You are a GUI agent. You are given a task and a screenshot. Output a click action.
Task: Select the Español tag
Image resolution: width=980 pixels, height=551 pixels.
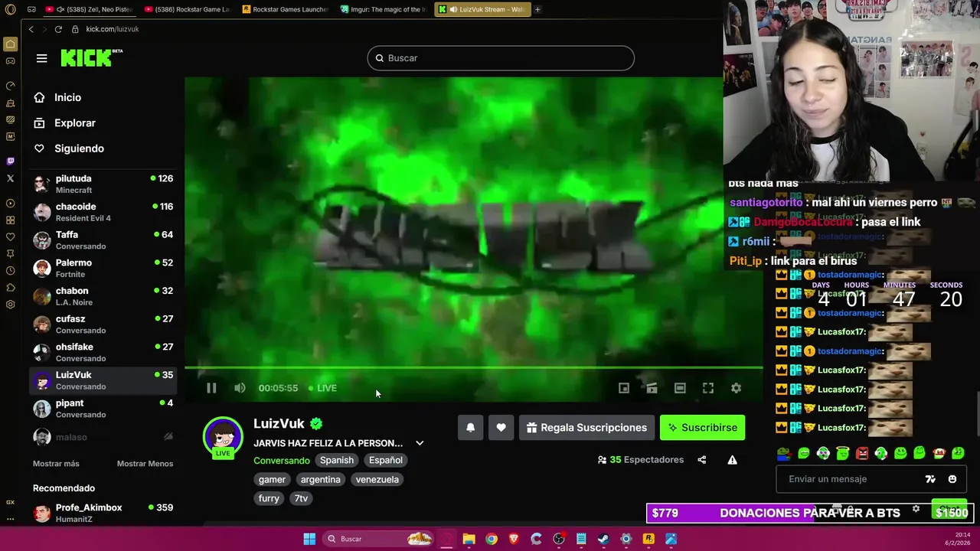click(386, 460)
